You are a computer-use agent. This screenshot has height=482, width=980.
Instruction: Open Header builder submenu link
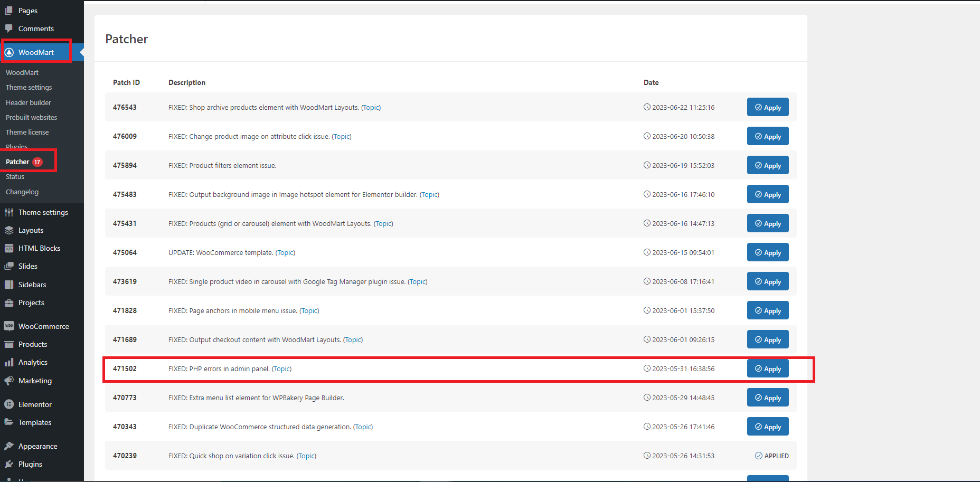pyautogui.click(x=29, y=102)
